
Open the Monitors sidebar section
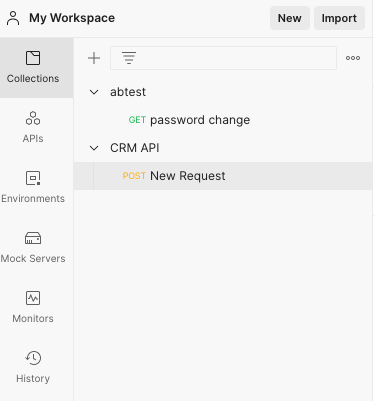click(x=33, y=308)
